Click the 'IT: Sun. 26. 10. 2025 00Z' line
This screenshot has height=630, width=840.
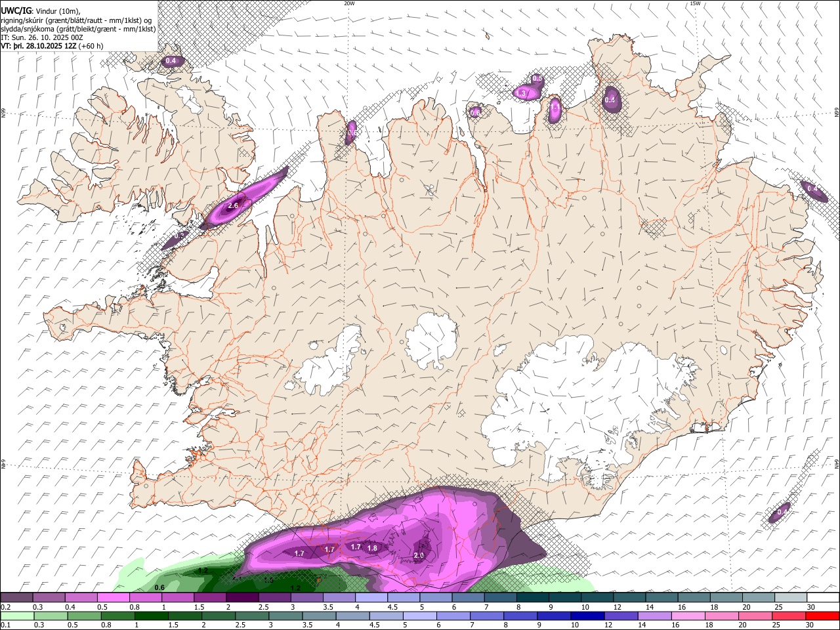click(x=42, y=37)
